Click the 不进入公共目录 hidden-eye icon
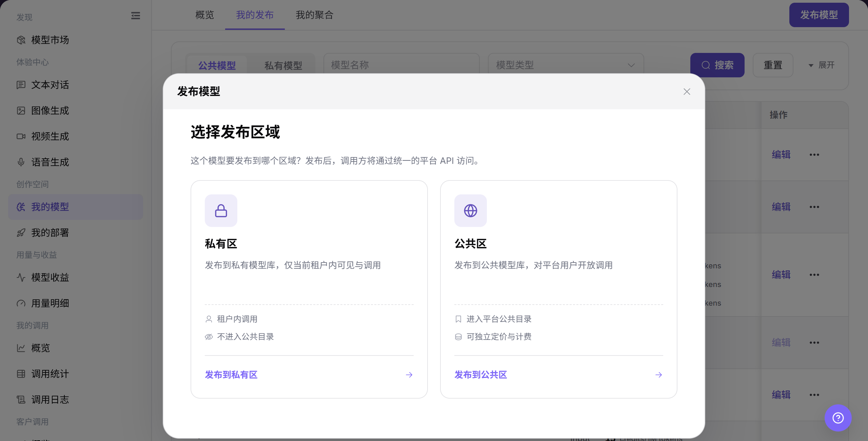 [209, 337]
